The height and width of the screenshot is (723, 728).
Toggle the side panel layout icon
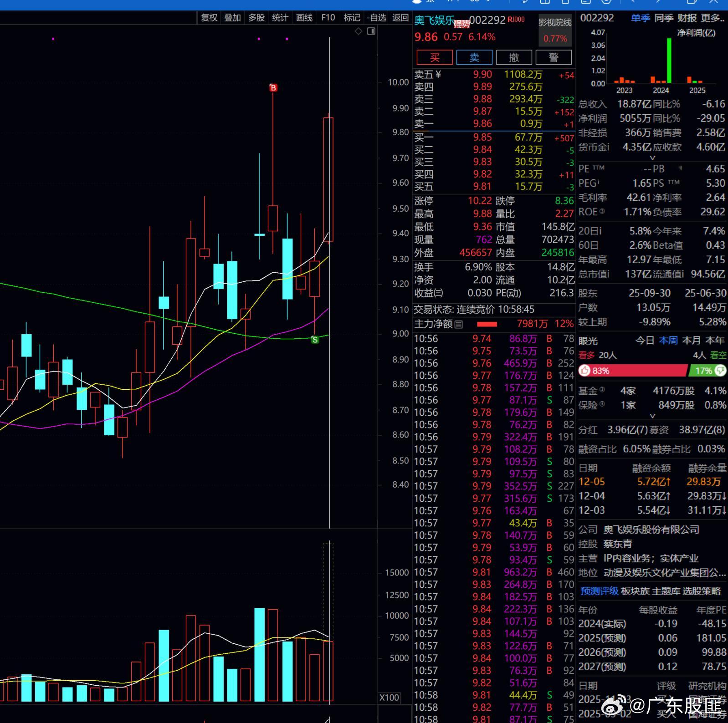371,31
